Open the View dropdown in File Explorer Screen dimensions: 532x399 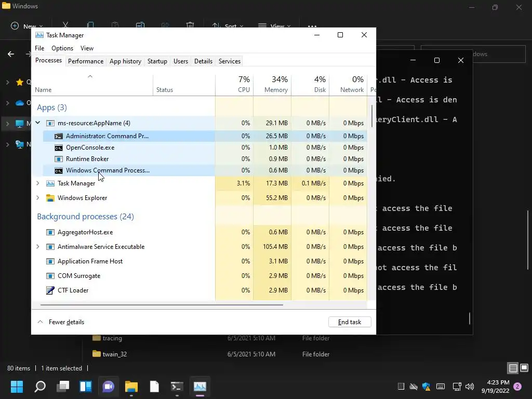coord(274,26)
